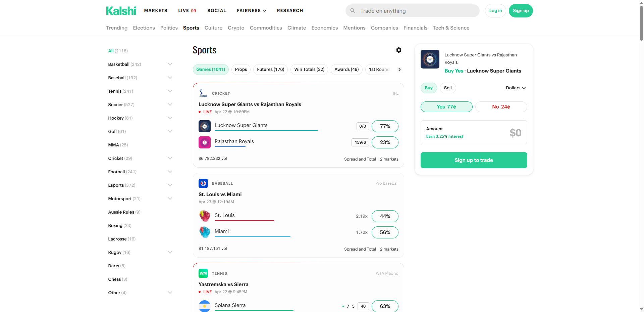This screenshot has height=312, width=644.
Task: Open the Dollars unit dropdown
Action: [x=516, y=88]
